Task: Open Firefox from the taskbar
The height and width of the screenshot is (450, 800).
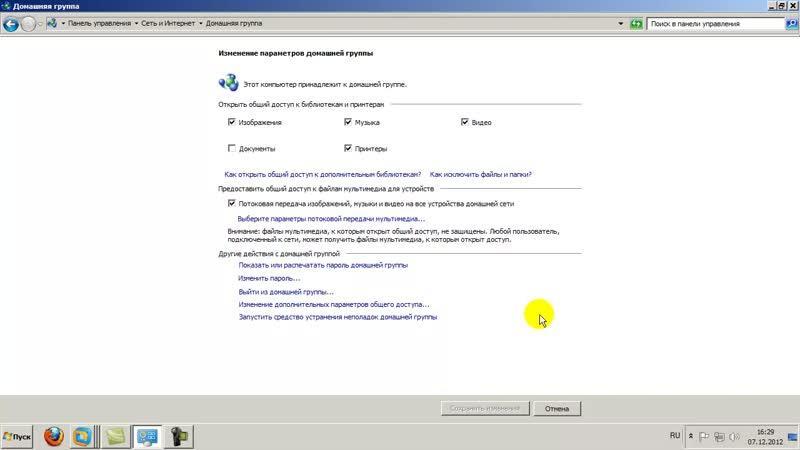Action: [x=53, y=436]
